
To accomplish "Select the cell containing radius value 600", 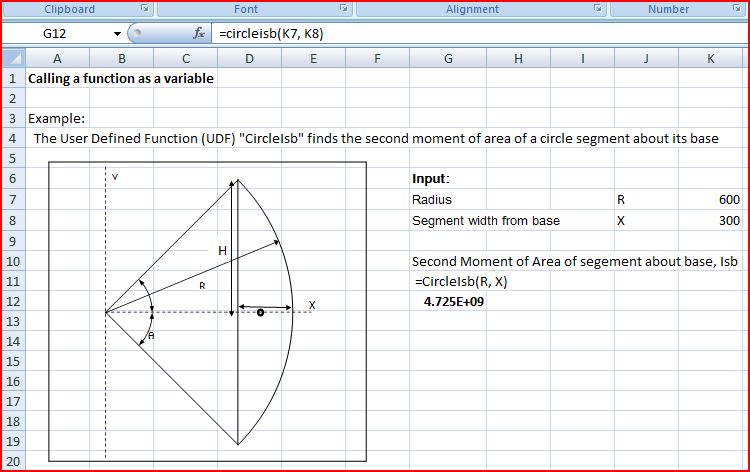I will click(710, 200).
